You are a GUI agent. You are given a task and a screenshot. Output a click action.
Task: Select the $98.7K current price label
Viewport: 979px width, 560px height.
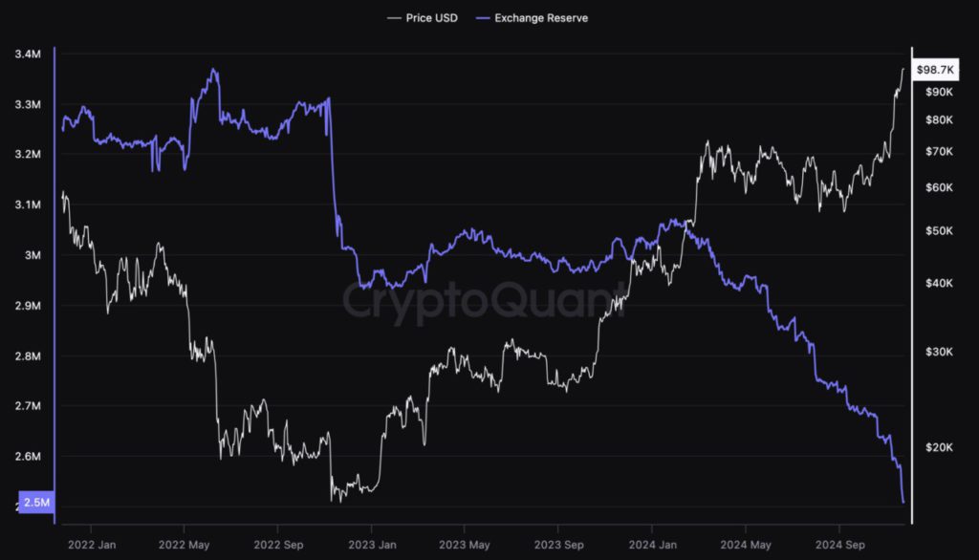pos(934,70)
